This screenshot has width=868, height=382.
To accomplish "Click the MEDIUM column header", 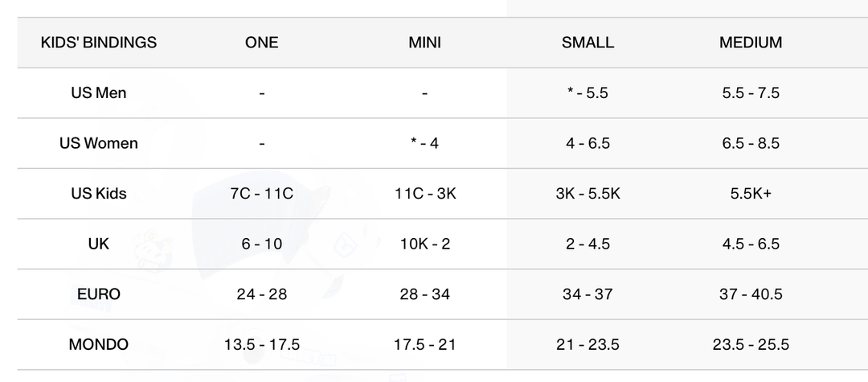I will pos(751,43).
